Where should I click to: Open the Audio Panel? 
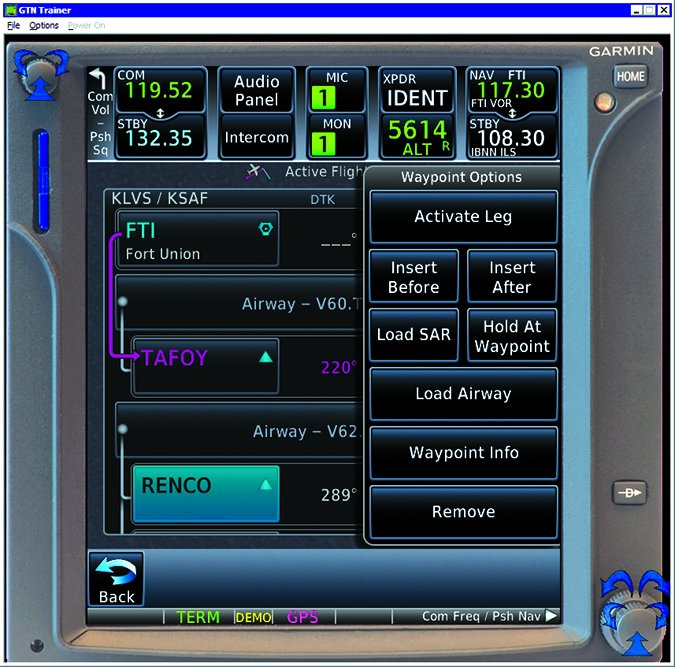256,91
